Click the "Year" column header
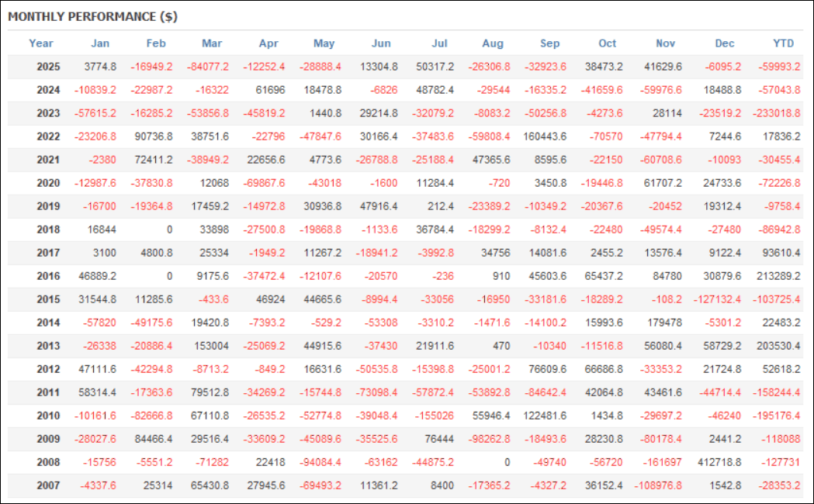The height and width of the screenshot is (504, 814). (41, 43)
